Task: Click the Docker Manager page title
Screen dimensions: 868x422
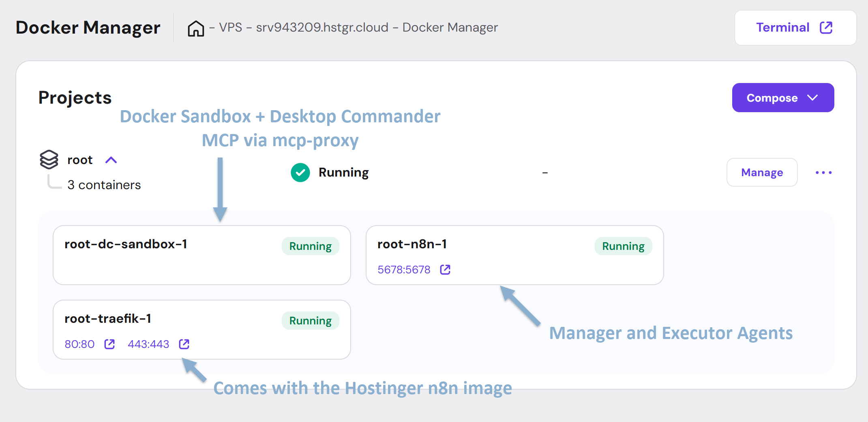Action: [x=88, y=28]
